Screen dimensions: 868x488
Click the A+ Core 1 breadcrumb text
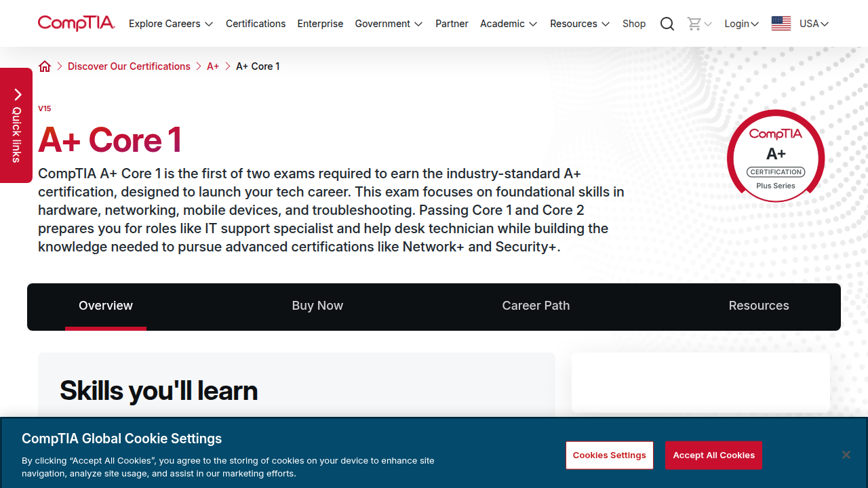pos(258,66)
